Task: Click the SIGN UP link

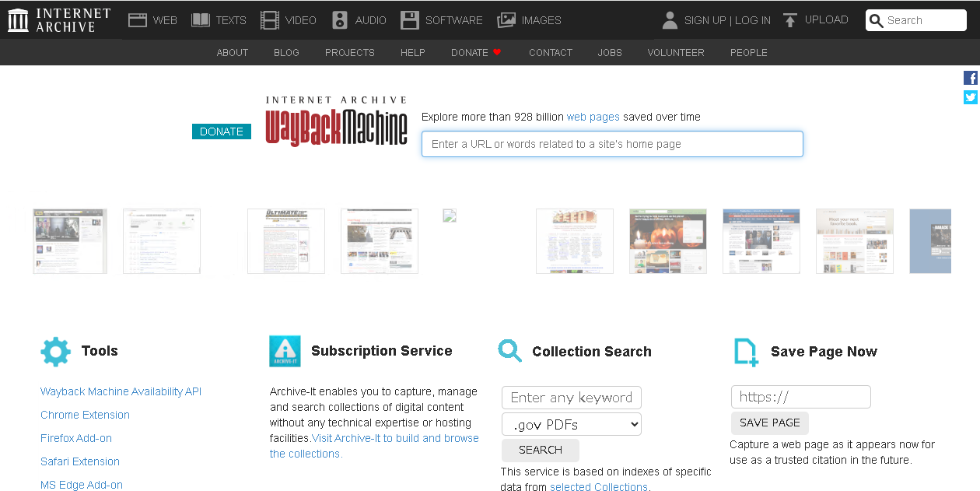Action: pyautogui.click(x=705, y=20)
